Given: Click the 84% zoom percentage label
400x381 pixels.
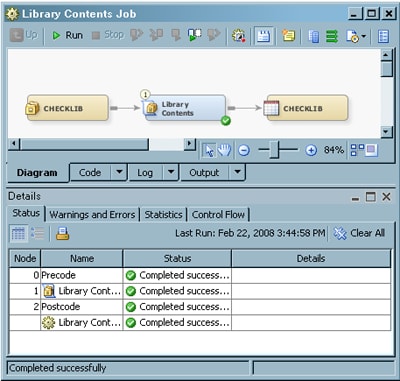Looking at the screenshot, I should [334, 150].
